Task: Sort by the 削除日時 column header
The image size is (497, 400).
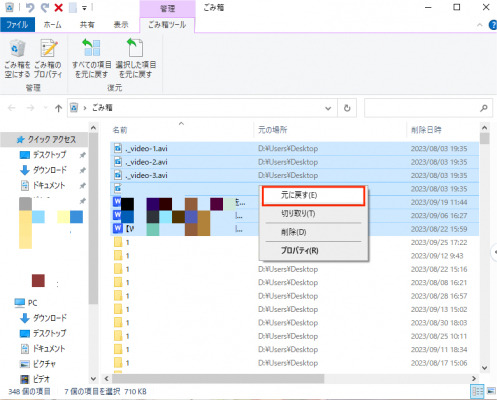Action: click(x=426, y=130)
